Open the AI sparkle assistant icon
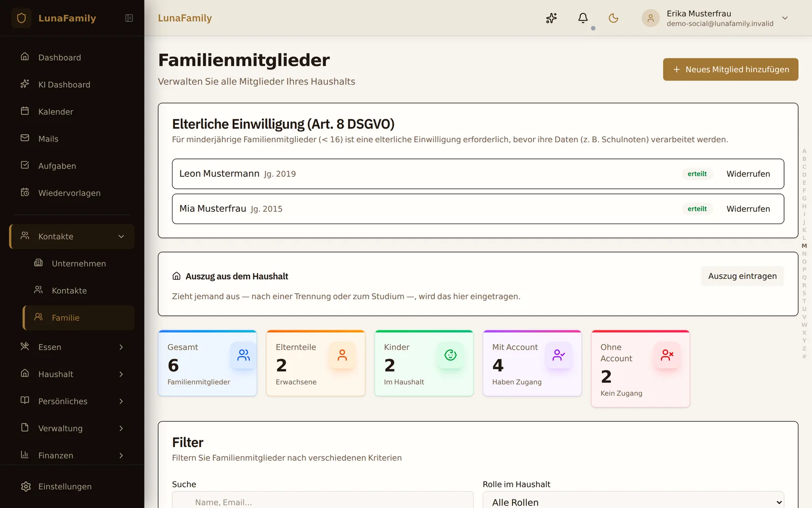Screen dimensions: 812x508 [x=552, y=18]
